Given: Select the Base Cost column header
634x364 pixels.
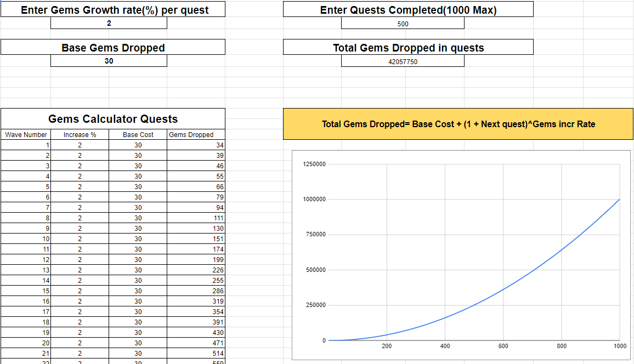Looking at the screenshot, I should (x=137, y=134).
